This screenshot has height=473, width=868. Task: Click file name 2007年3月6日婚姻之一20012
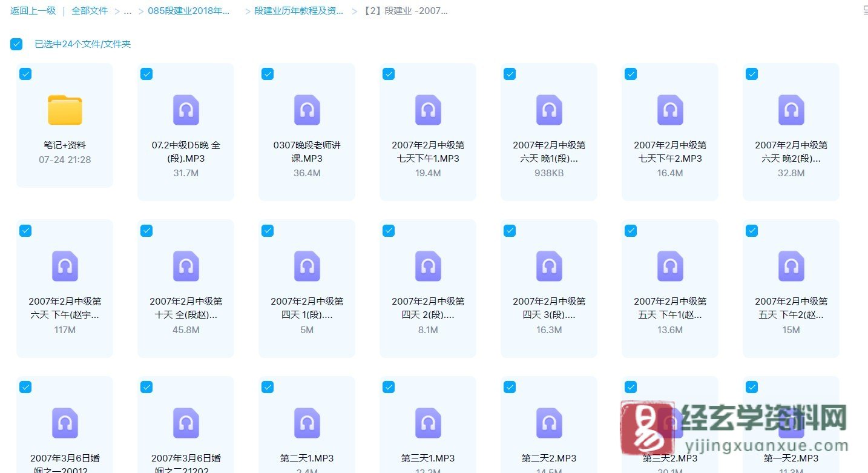tap(65, 463)
